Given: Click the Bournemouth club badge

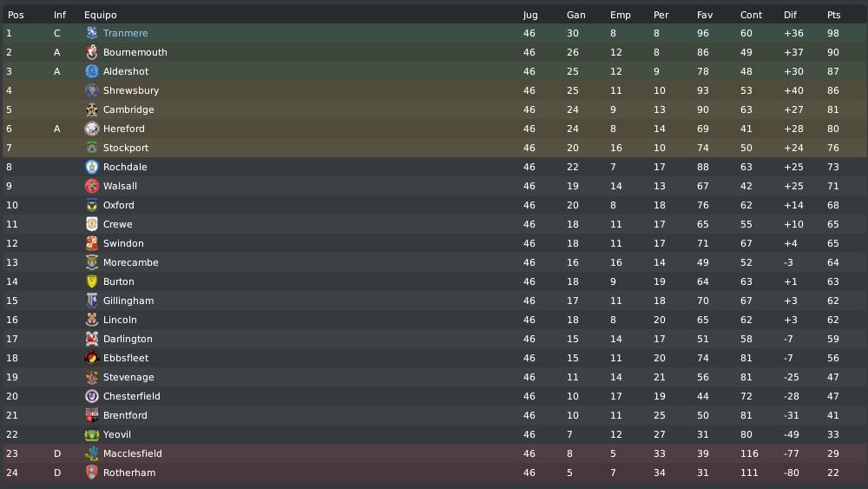Looking at the screenshot, I should [x=92, y=52].
